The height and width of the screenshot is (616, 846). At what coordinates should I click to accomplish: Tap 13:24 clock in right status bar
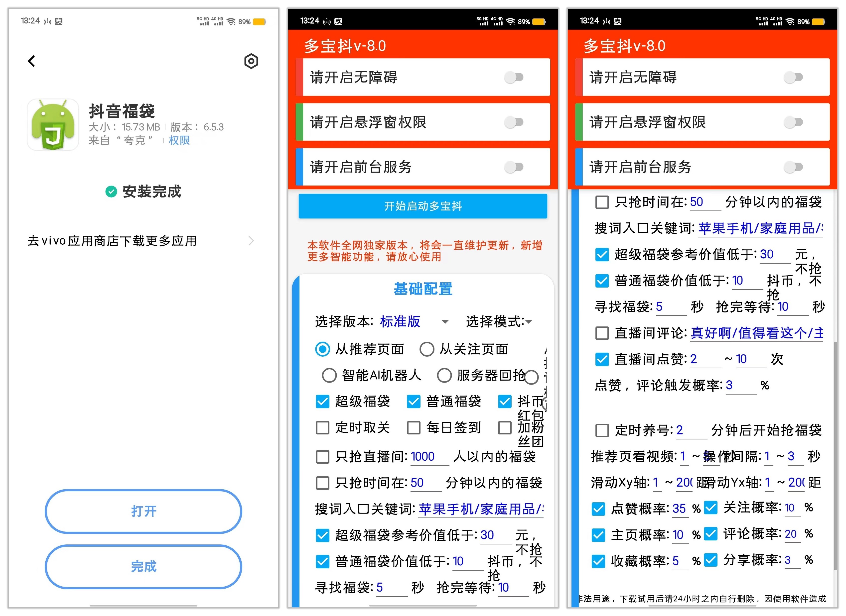click(x=589, y=21)
